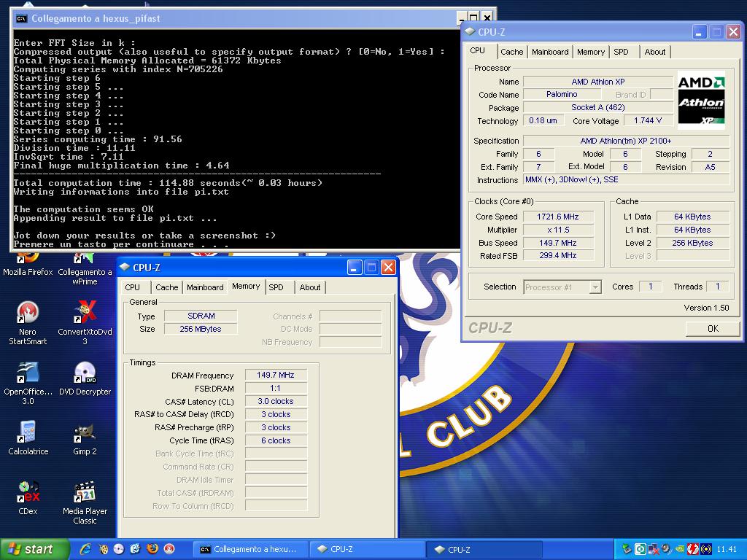Click the system clock showing 11.41
This screenshot has width=747, height=560.
tap(727, 549)
